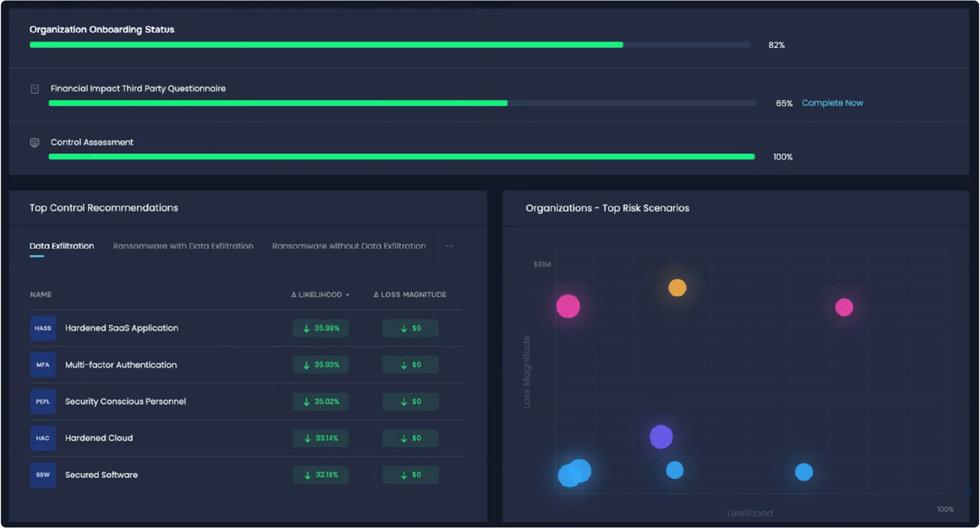This screenshot has height=528, width=980.
Task: Click the Complete Now link
Action: coord(832,103)
